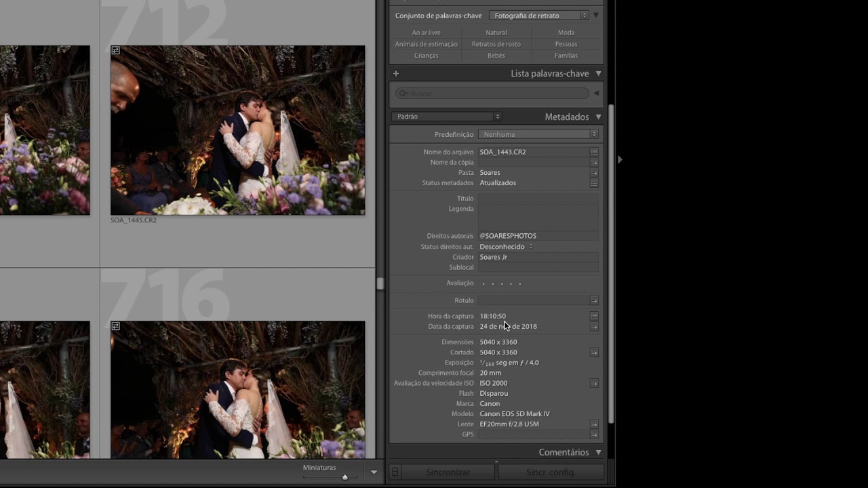Apply the Natural keyword
The width and height of the screenshot is (868, 488).
[496, 33]
